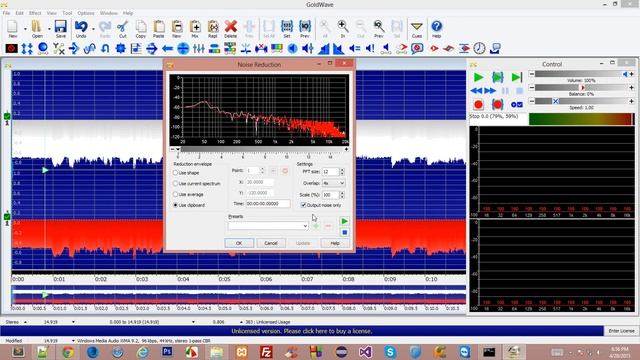Click the speech bubble effect icon

coord(417,49)
